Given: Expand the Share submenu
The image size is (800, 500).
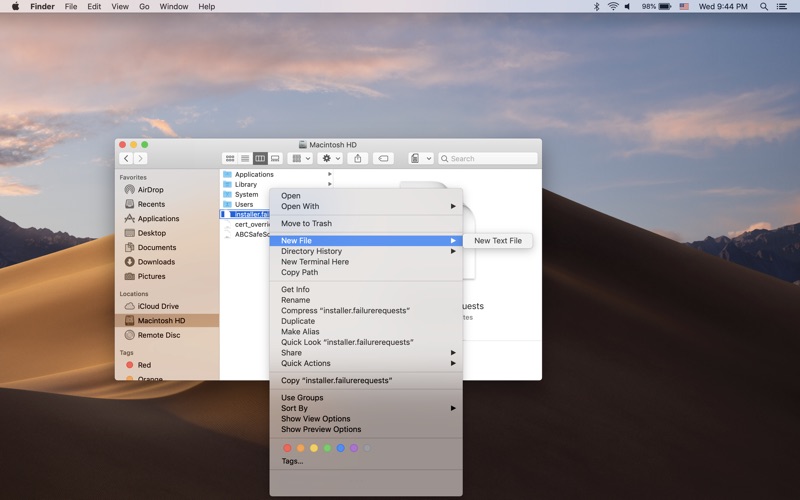Looking at the screenshot, I should point(366,353).
